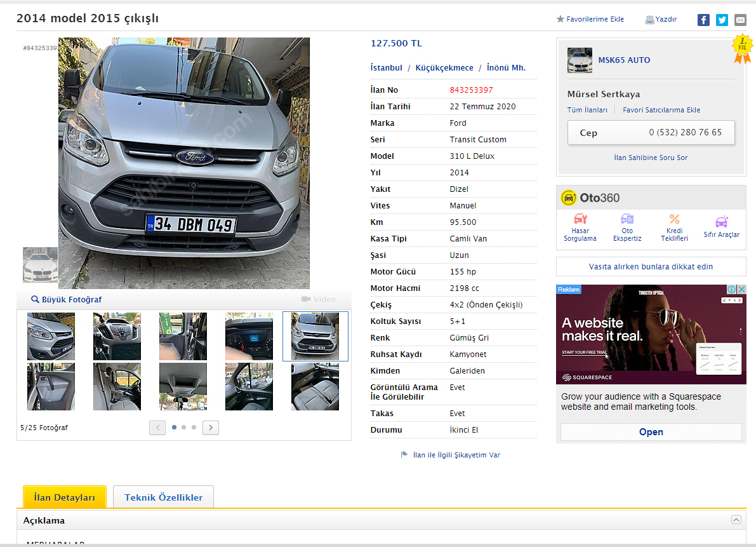The width and height of the screenshot is (756, 547).
Task: Select third photo page dot
Action: [194, 428]
